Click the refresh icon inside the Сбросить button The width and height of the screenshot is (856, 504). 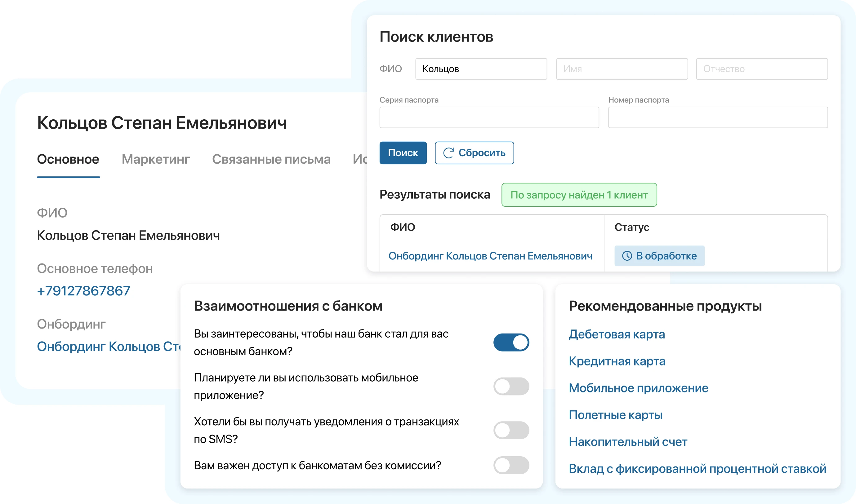[x=449, y=153]
